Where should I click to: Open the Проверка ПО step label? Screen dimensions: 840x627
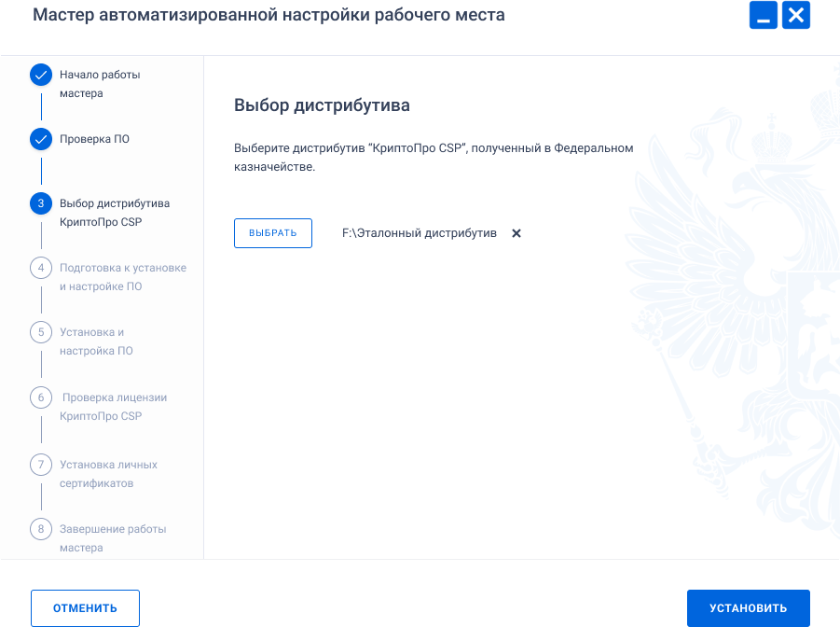click(94, 139)
